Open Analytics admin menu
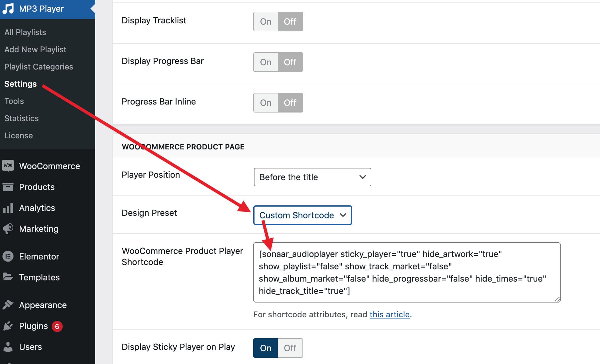The height and width of the screenshot is (364, 600). coord(48,208)
